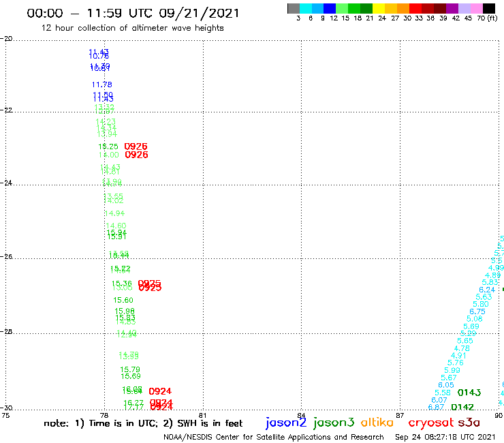
Task: Pick the lavender swatch in the legend
Action: click(464, 8)
